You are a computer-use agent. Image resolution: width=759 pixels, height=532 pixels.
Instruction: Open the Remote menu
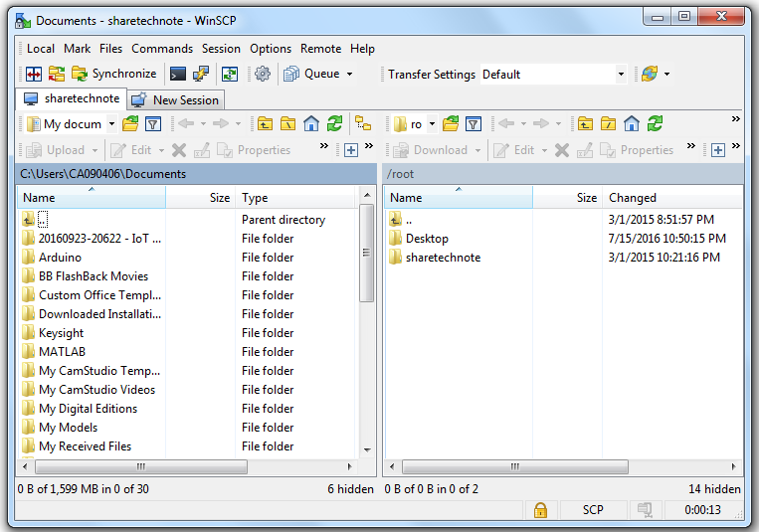(321, 49)
